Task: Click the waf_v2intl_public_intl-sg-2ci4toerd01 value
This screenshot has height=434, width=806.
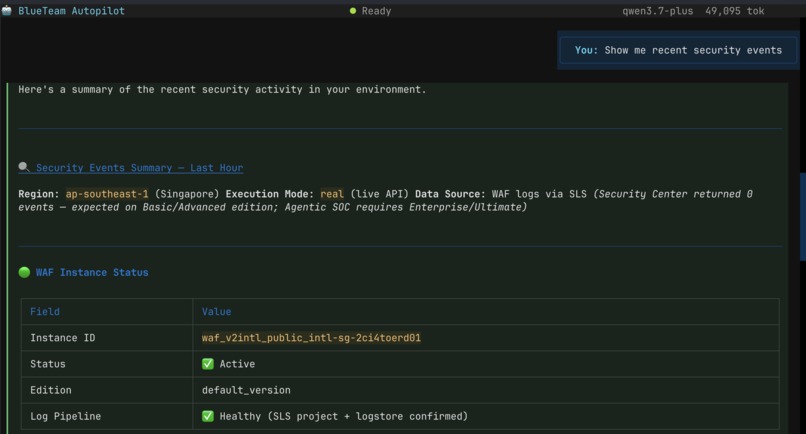Action: (x=311, y=338)
